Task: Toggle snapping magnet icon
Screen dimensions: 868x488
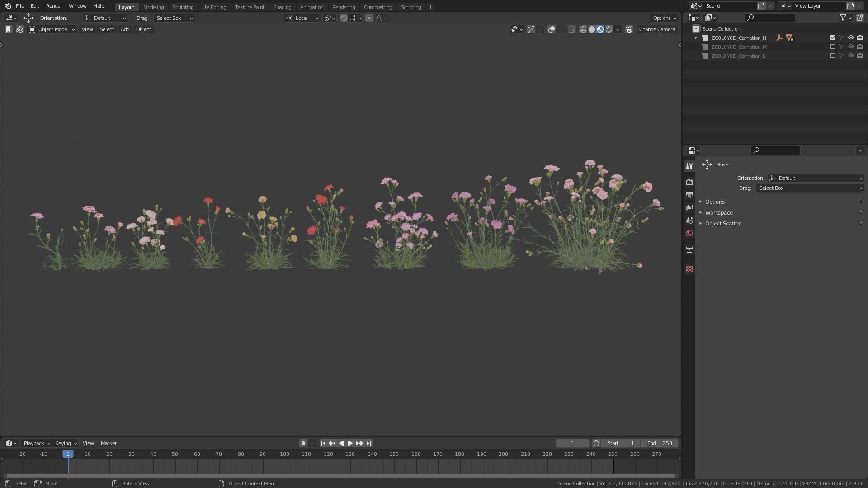Action: pyautogui.click(x=344, y=18)
